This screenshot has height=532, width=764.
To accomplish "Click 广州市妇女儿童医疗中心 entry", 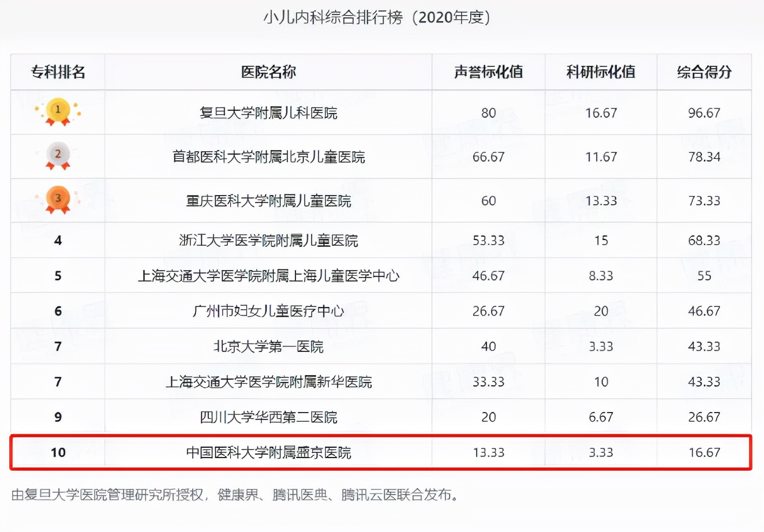I will (267, 311).
